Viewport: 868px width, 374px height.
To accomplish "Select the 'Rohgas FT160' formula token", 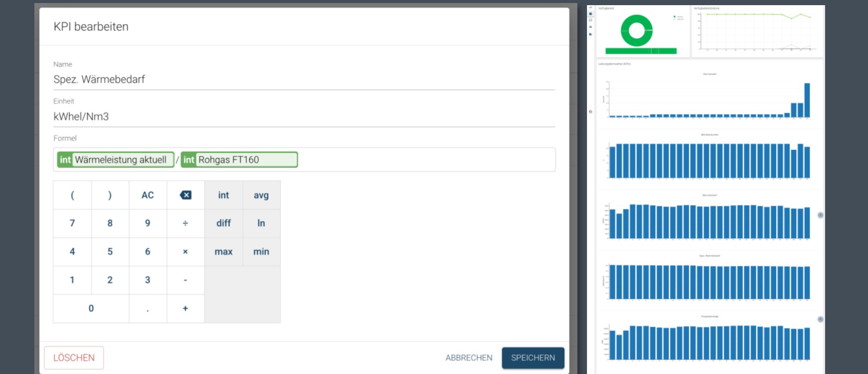I will click(x=239, y=159).
